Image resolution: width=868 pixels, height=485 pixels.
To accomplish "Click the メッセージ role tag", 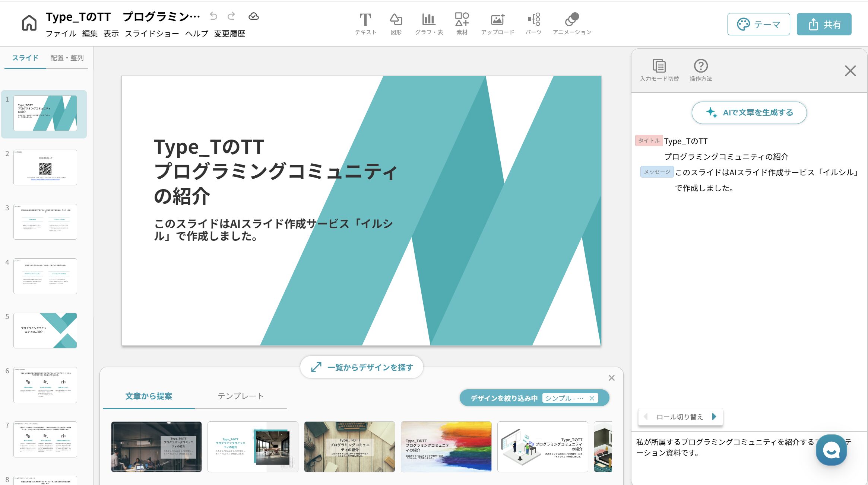I will point(657,172).
